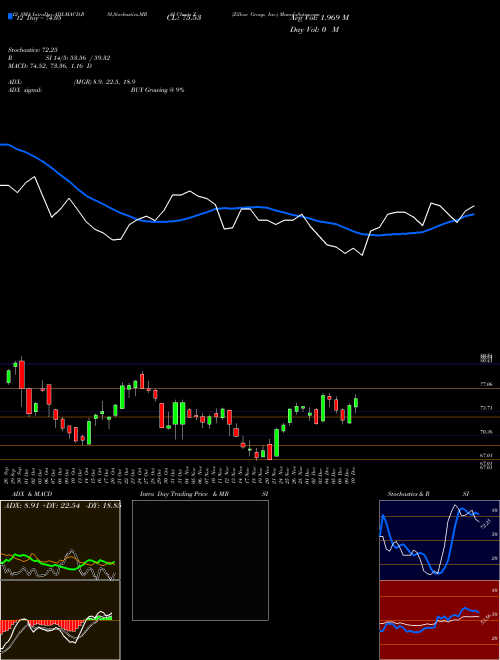Screen dimensions: 500x660
Task: Click the empty intraday trading price panel
Action: pos(200,560)
